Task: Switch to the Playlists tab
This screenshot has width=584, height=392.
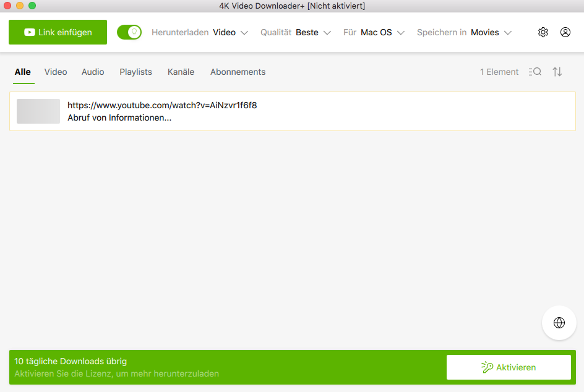Action: 135,72
